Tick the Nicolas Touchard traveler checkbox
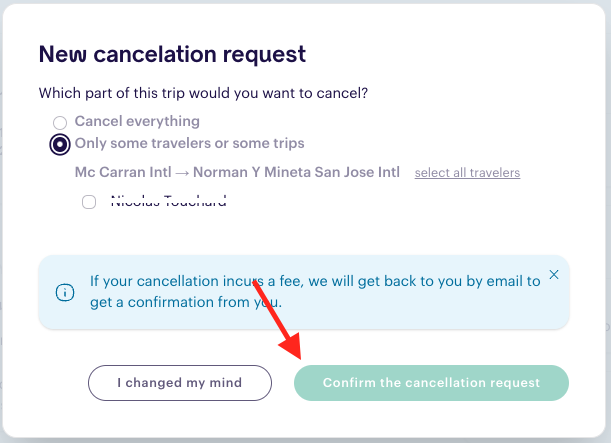 [89, 202]
